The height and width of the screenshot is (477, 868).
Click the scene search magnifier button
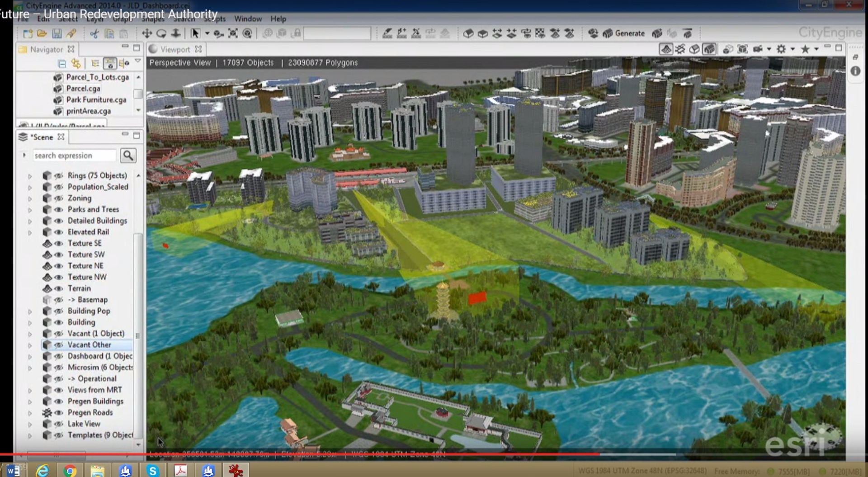(x=128, y=156)
